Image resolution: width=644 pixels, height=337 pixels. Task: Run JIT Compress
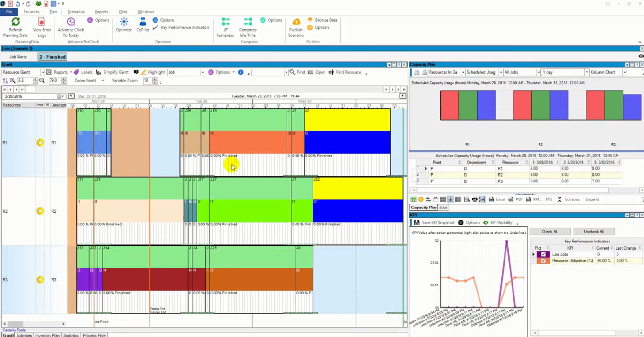pos(225,28)
